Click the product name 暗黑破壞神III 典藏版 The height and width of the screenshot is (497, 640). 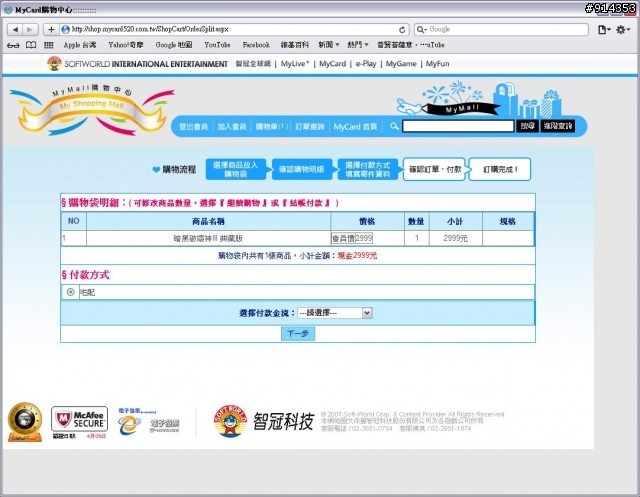coord(208,238)
